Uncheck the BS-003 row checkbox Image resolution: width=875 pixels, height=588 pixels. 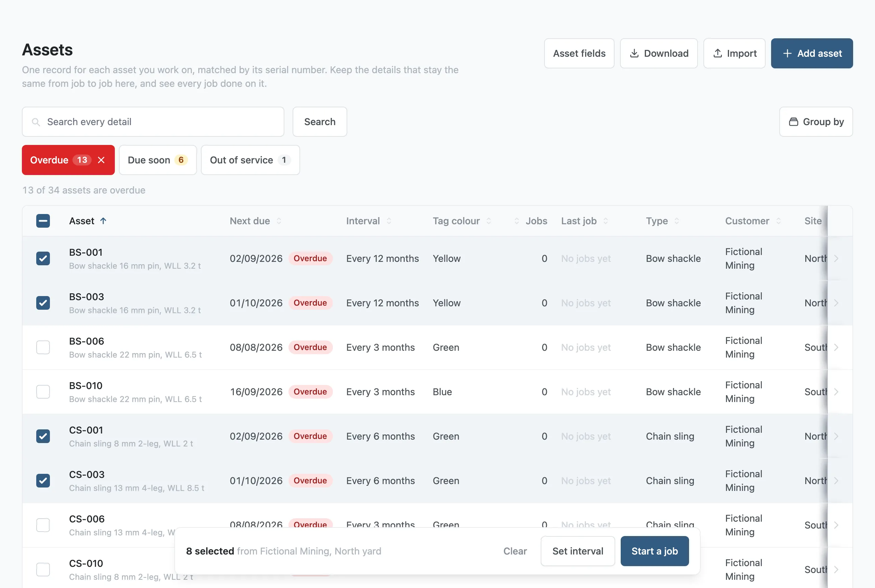pos(43,303)
